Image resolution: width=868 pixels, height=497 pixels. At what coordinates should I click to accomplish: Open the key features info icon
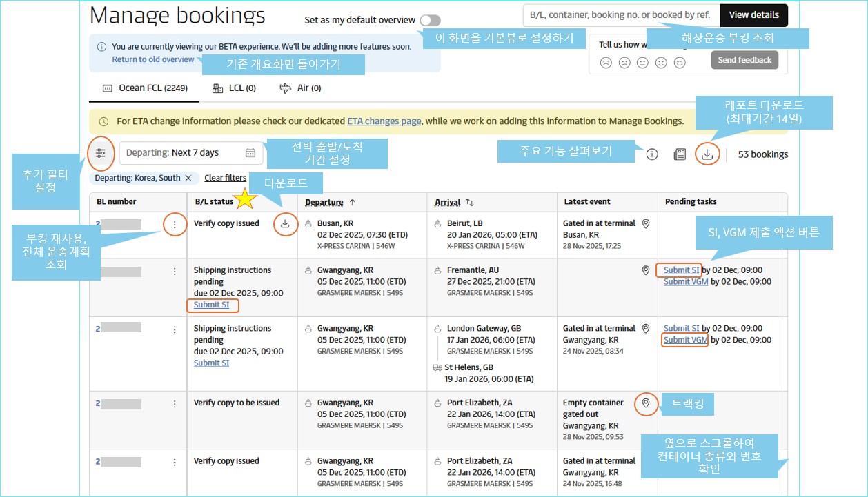(x=652, y=154)
